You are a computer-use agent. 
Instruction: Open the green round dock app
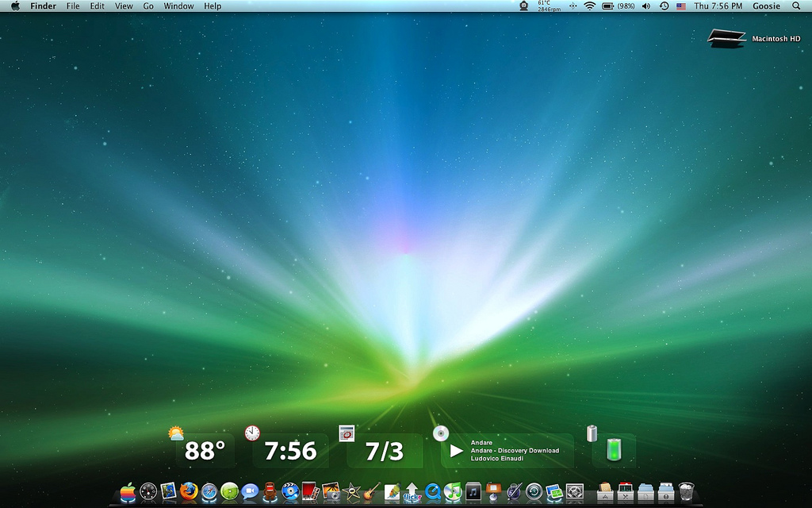pyautogui.click(x=229, y=491)
